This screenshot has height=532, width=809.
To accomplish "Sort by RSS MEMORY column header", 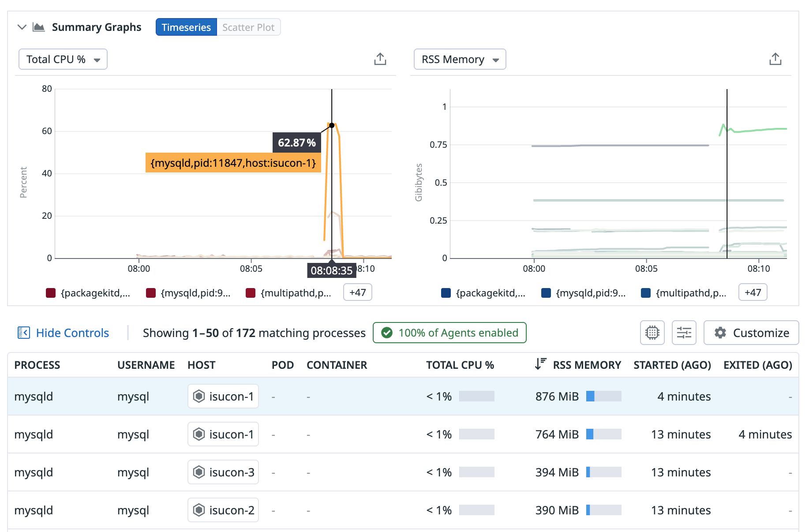I will (587, 365).
